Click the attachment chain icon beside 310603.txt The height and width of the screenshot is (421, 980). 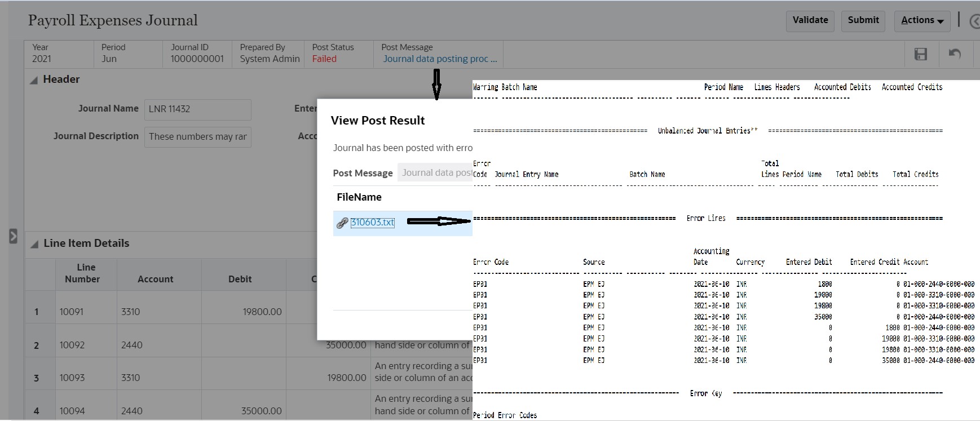tap(342, 223)
